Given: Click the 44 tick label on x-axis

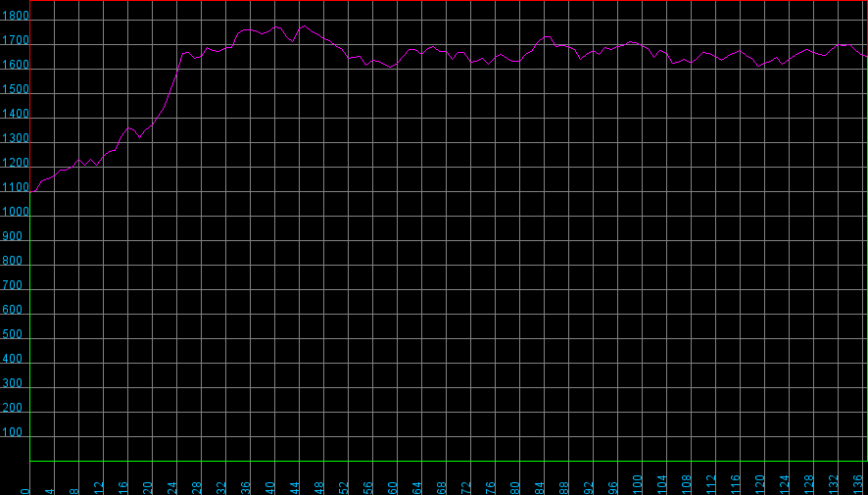Looking at the screenshot, I should point(295,484).
